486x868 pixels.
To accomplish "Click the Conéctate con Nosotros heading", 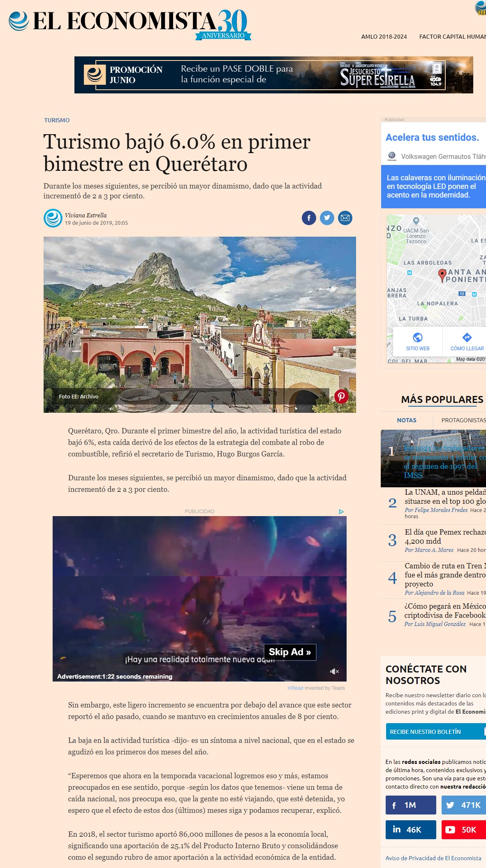I will [426, 675].
